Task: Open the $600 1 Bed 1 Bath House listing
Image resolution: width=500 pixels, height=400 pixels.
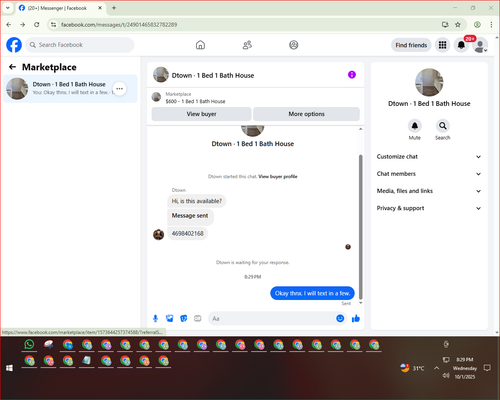Action: click(x=195, y=101)
